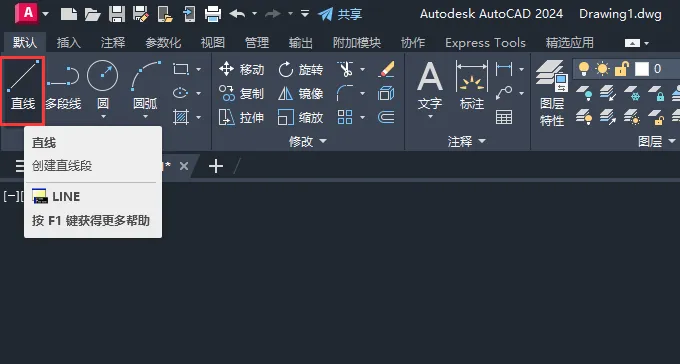The image size is (680, 364).
Task: Expand the 圆弧 (Arc) options arrow
Action: [145, 117]
